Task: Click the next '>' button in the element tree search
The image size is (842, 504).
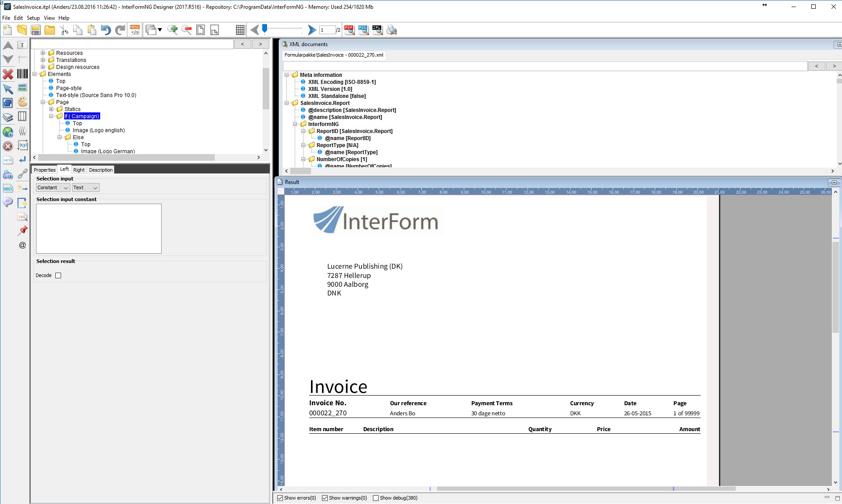Action: click(x=260, y=44)
